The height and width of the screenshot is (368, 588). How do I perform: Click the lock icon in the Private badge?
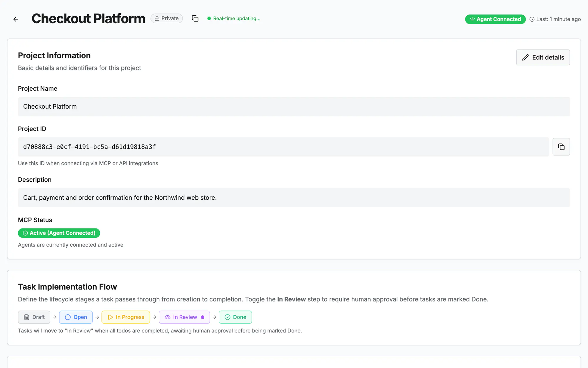point(157,19)
